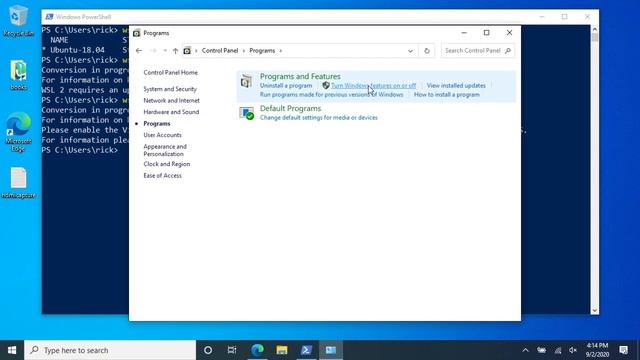The width and height of the screenshot is (640, 360).
Task: Click Turn Windows features on or off
Action: [373, 86]
